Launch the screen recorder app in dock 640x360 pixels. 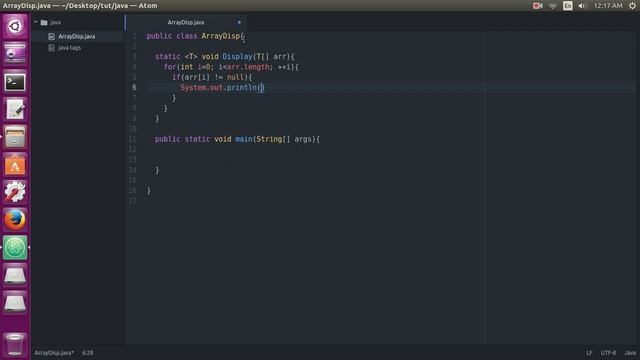tap(15, 54)
